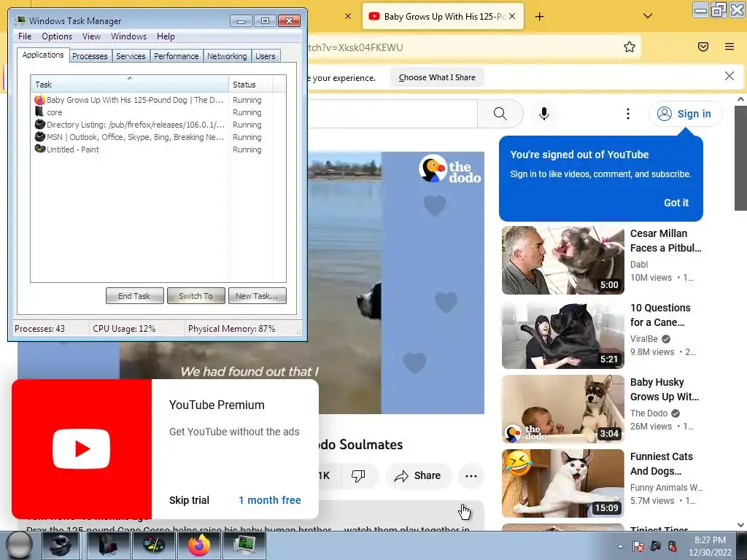This screenshot has height=560, width=747.
Task: Click 1 month free in Premium popup
Action: [270, 500]
